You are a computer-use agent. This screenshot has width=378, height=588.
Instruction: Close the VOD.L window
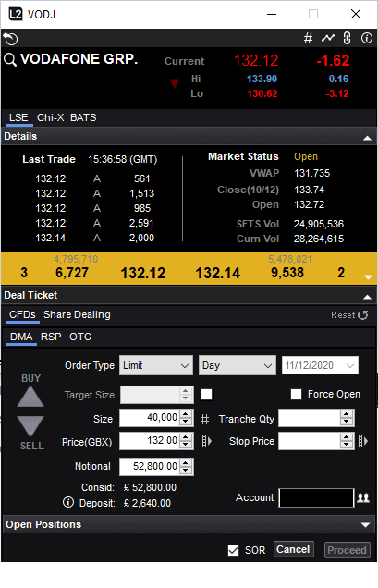pyautogui.click(x=356, y=14)
